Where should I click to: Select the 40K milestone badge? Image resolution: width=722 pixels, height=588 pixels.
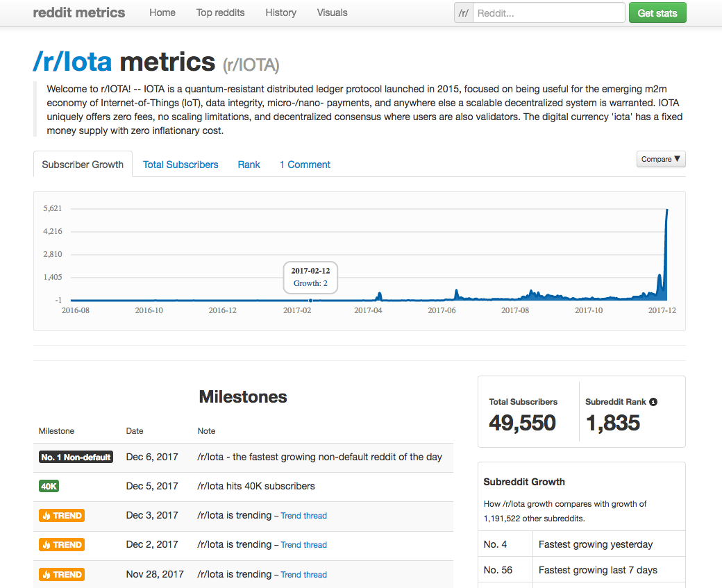49,486
